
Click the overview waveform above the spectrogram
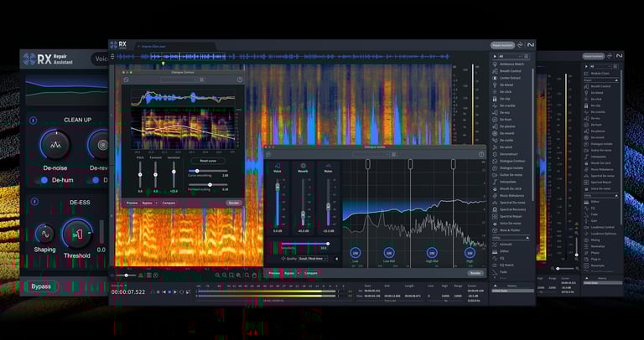[283, 57]
